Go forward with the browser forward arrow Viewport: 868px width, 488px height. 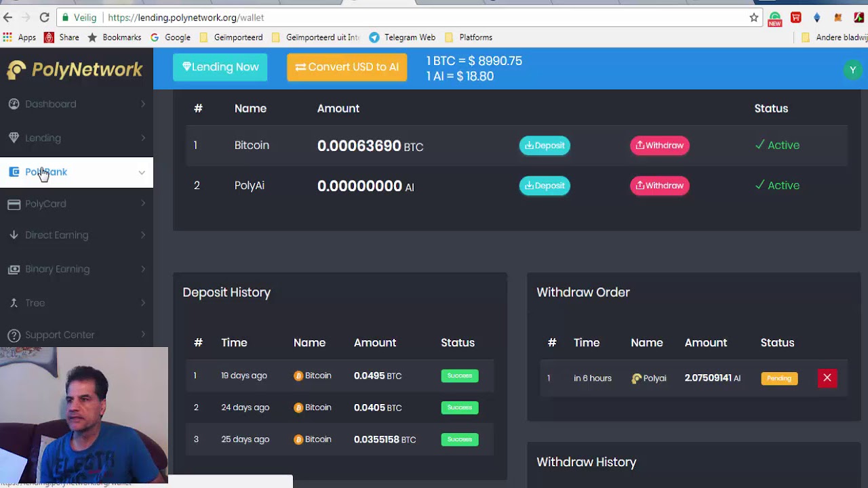[x=26, y=18]
